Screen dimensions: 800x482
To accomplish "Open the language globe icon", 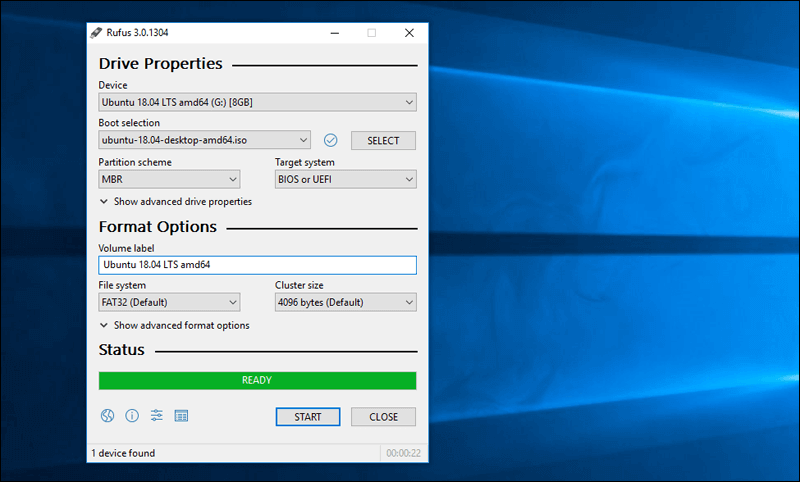I will [x=107, y=416].
